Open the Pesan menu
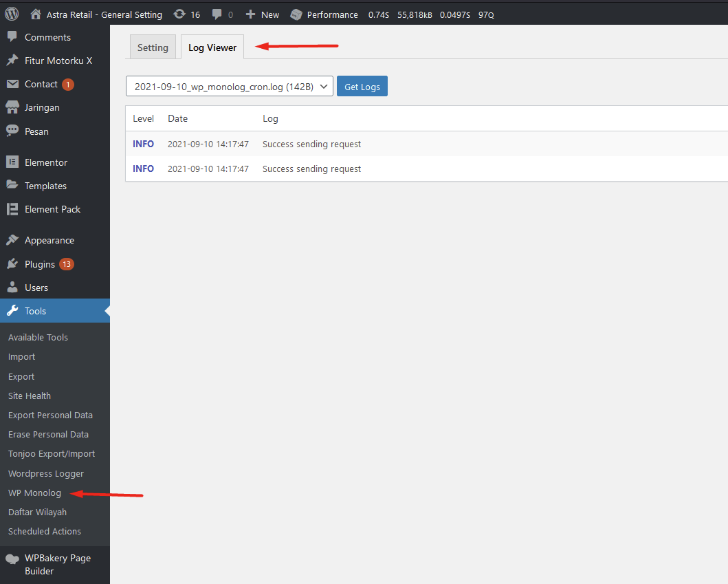Screen dimensions: 728x584 [36, 131]
